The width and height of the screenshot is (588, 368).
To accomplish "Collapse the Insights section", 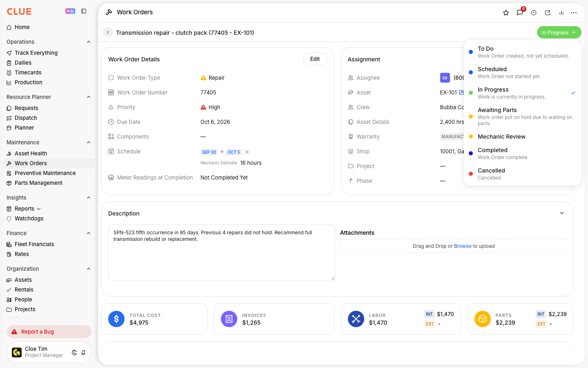I will point(89,197).
